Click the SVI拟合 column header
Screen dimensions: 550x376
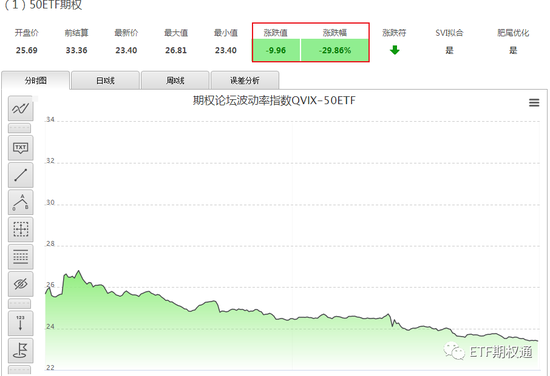pos(449,33)
